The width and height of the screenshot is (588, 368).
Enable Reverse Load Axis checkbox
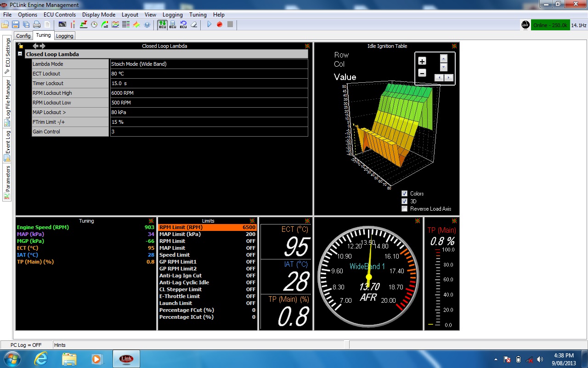click(x=404, y=209)
